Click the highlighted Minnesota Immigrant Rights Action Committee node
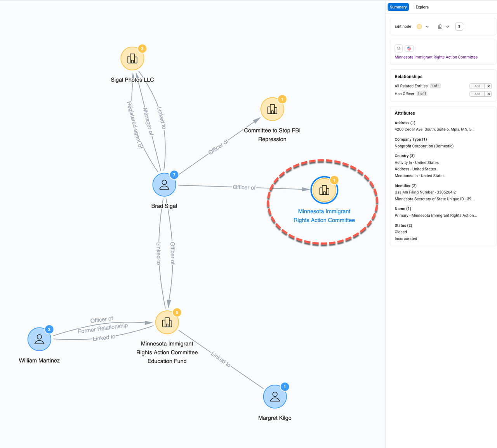 click(324, 190)
